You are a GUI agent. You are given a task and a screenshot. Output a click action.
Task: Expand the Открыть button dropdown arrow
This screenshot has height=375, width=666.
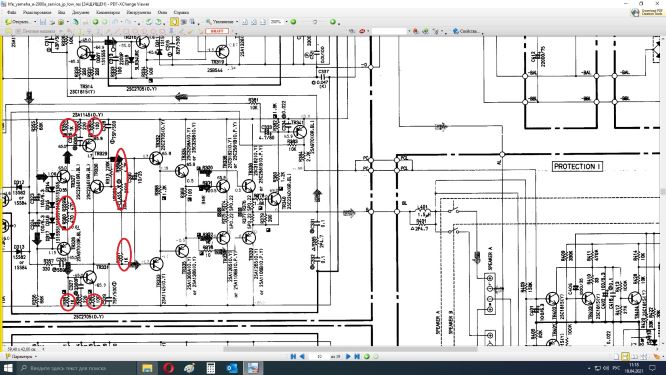tap(35, 22)
